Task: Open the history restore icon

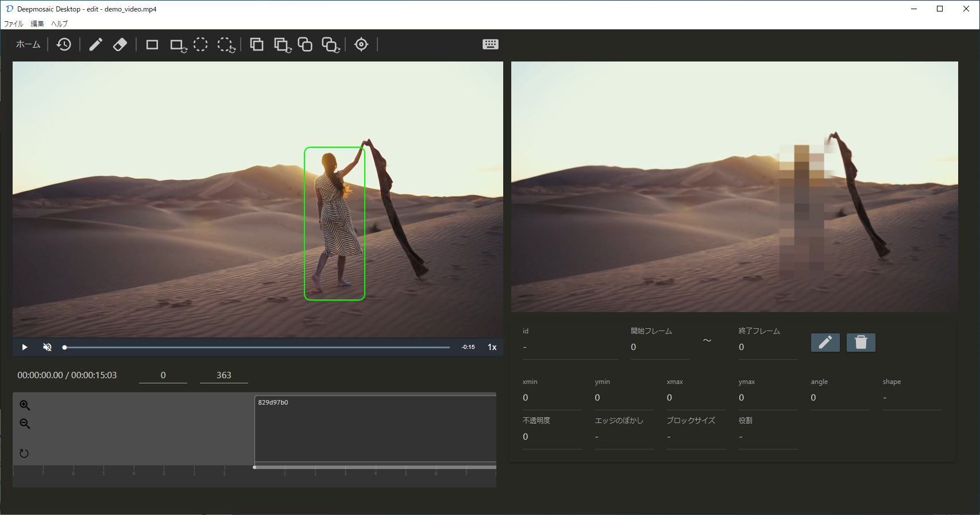Action: pos(64,44)
